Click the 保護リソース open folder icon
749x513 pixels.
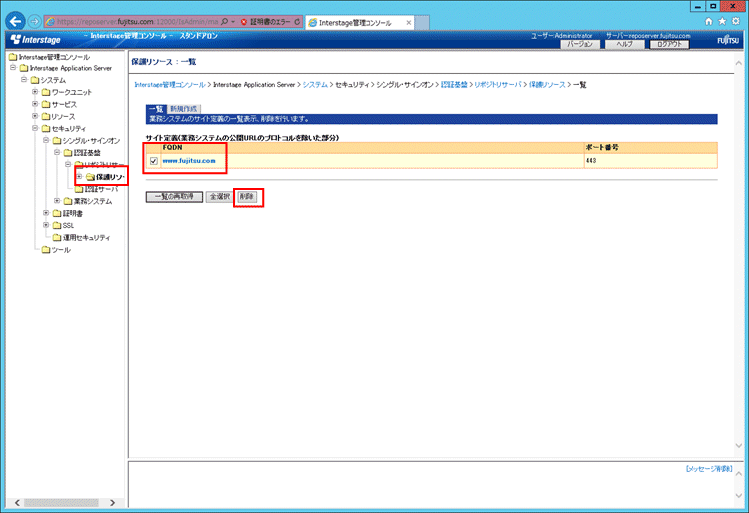tap(91, 177)
